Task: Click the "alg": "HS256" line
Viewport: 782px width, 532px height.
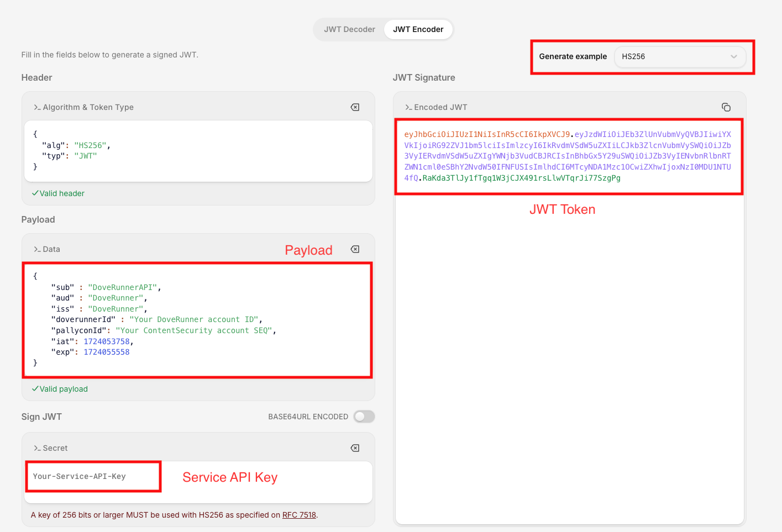Action: point(76,145)
